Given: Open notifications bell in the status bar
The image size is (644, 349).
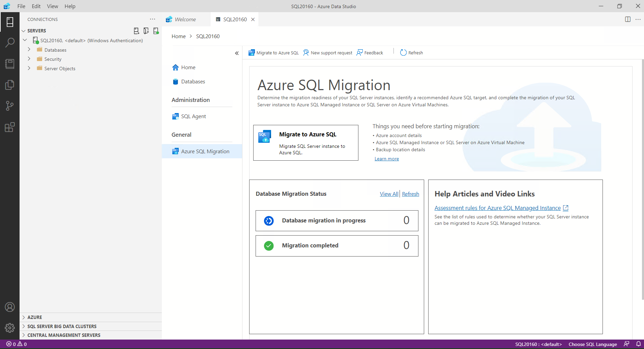Looking at the screenshot, I should [x=638, y=344].
